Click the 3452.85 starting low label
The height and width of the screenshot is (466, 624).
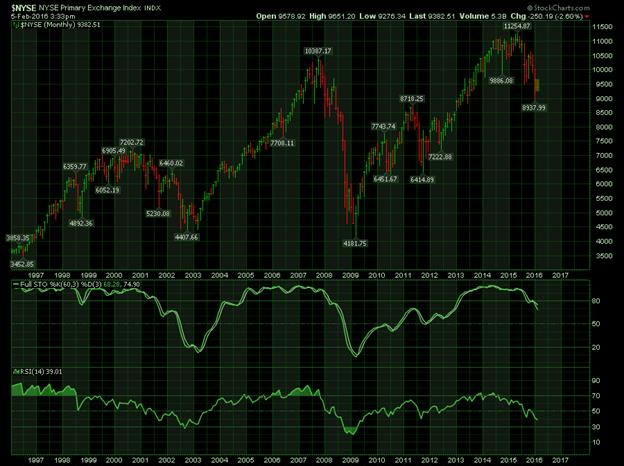22,264
